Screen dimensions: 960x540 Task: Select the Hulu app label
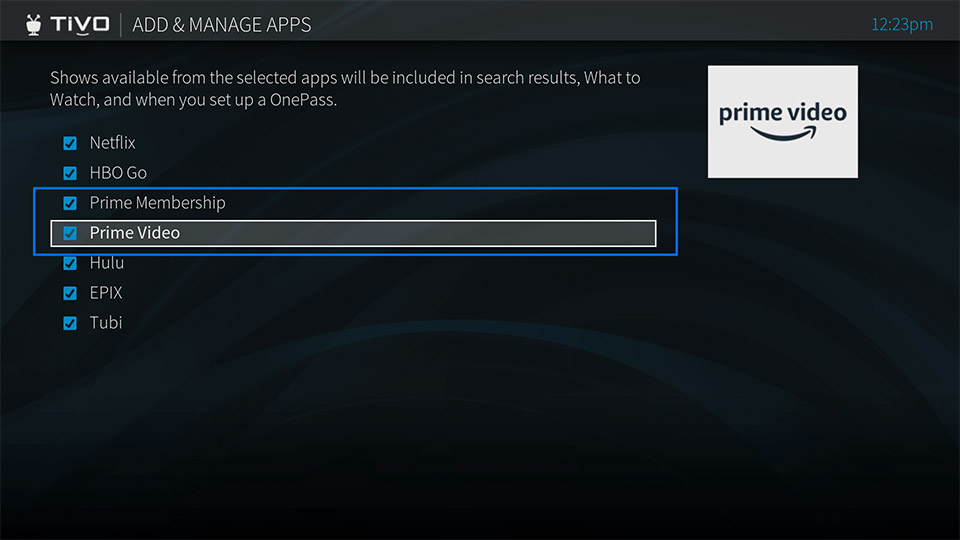click(107, 263)
